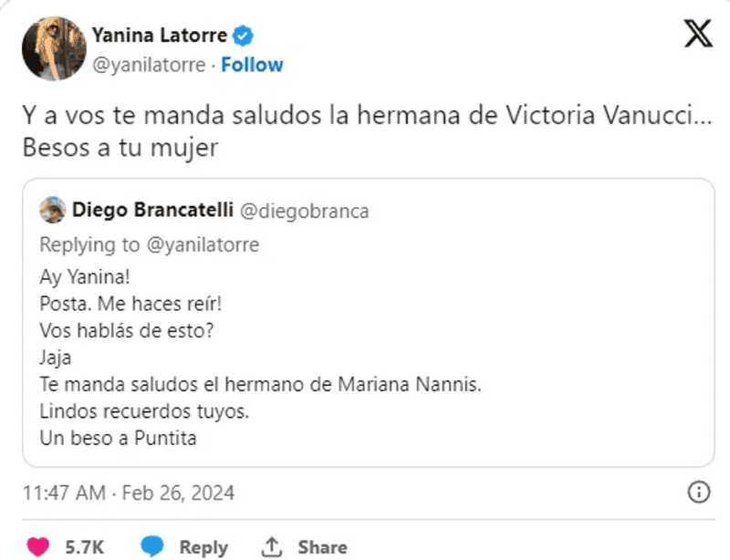Follow the @yanilatorre account

[252, 65]
